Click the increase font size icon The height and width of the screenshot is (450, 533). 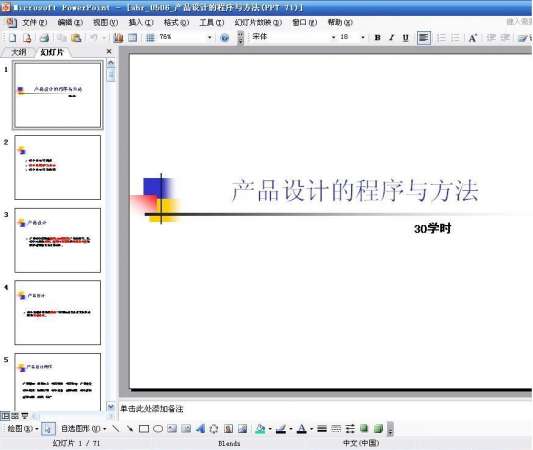[472, 37]
